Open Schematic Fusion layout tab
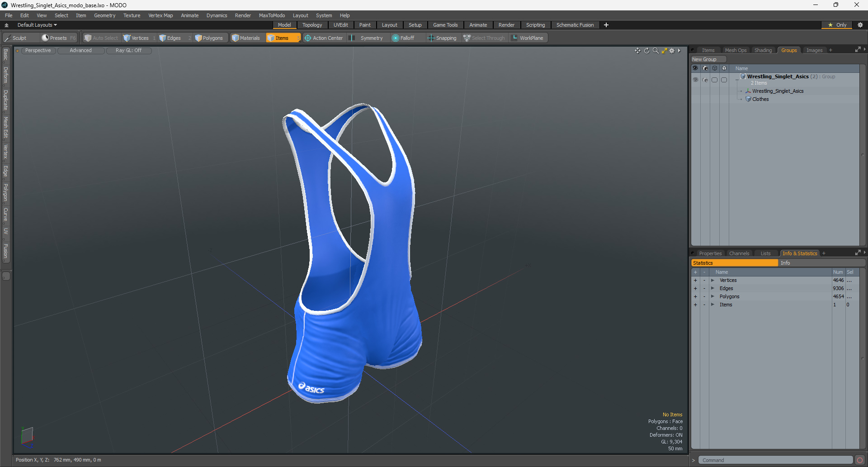The width and height of the screenshot is (868, 467). (x=575, y=25)
